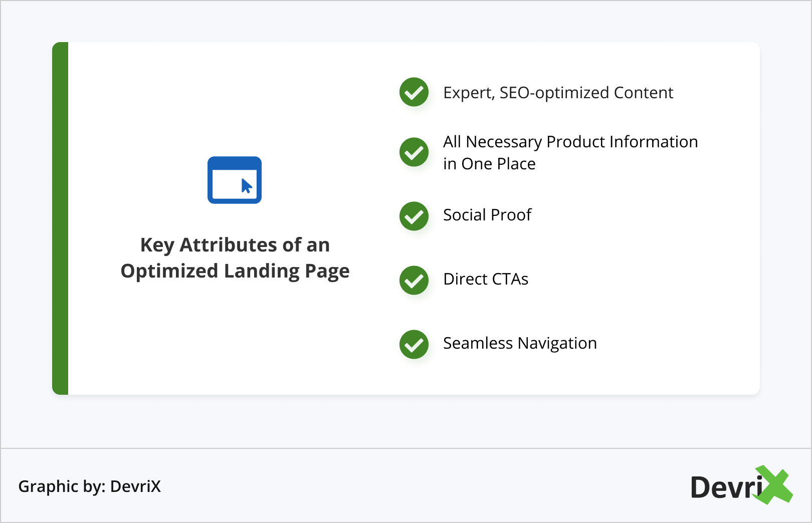Click the checkmark next to Direct CTAs
Image resolution: width=812 pixels, height=523 pixels.
[414, 280]
